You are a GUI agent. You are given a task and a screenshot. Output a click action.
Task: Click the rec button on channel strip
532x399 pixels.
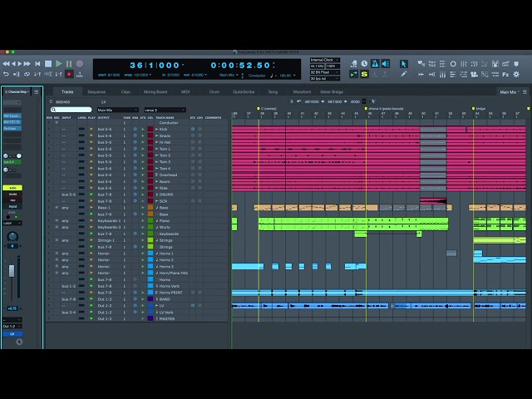12,200
